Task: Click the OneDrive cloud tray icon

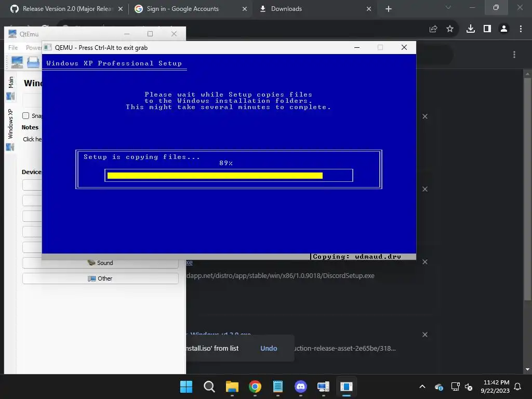Action: 438,387
